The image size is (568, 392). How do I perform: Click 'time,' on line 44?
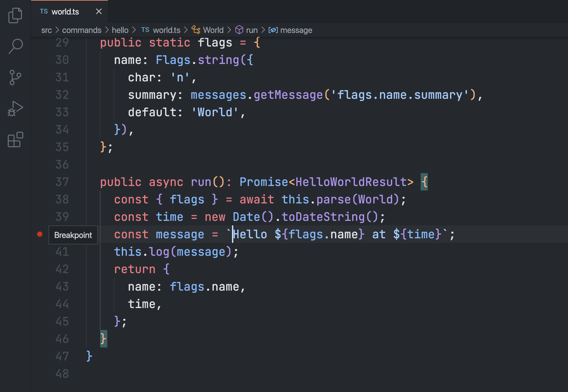pyautogui.click(x=145, y=304)
